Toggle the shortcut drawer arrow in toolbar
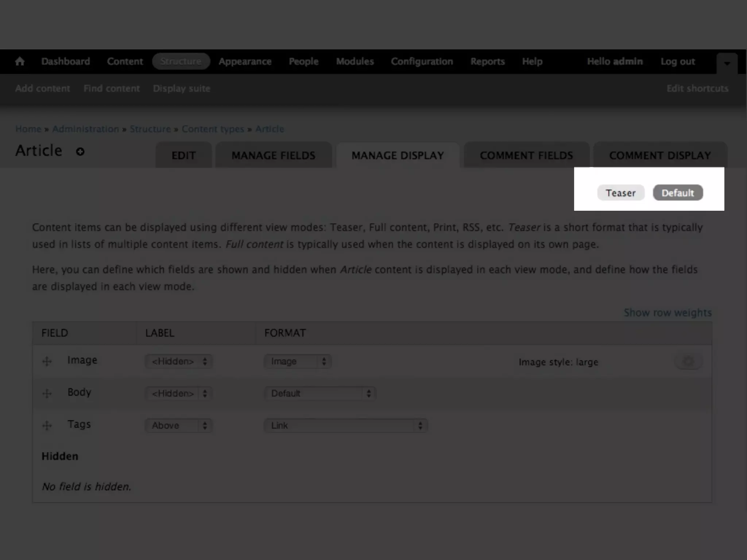This screenshot has height=560, width=747. pos(727,63)
